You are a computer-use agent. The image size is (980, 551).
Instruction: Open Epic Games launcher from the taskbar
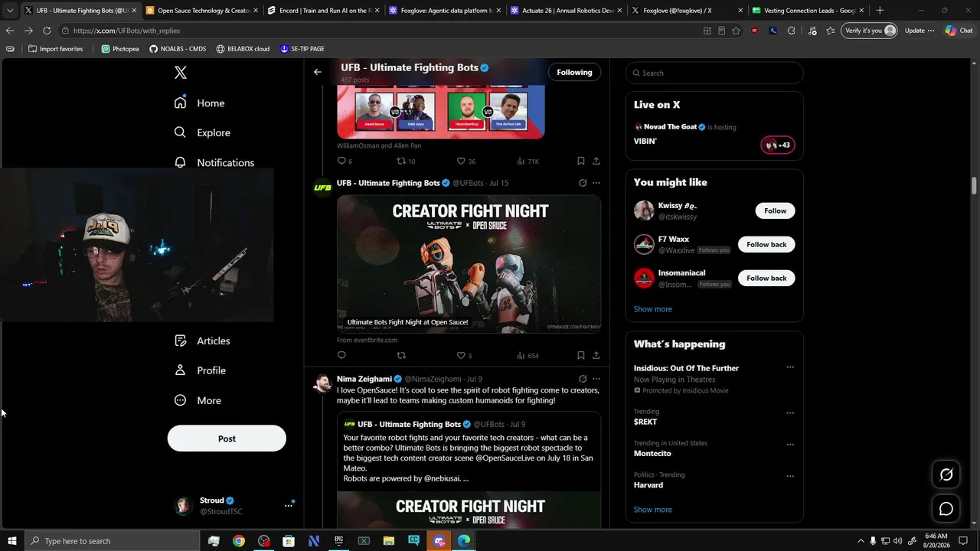click(x=338, y=541)
